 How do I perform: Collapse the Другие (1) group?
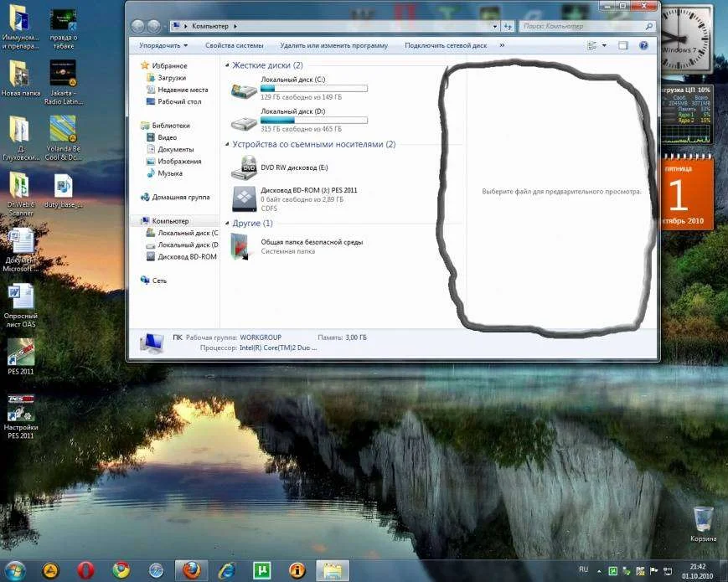pyautogui.click(x=226, y=224)
